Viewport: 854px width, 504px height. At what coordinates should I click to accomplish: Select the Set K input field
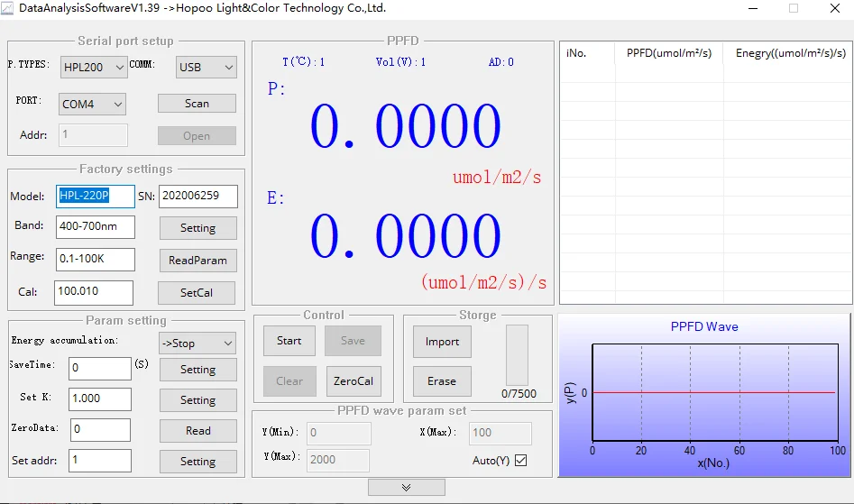point(99,399)
